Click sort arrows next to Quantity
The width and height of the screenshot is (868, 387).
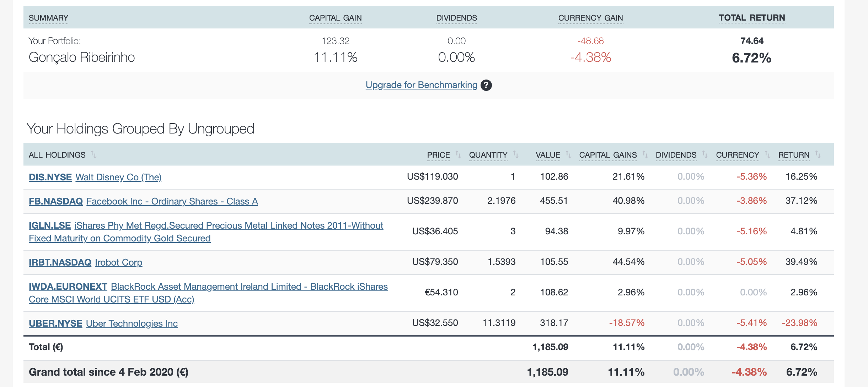516,154
